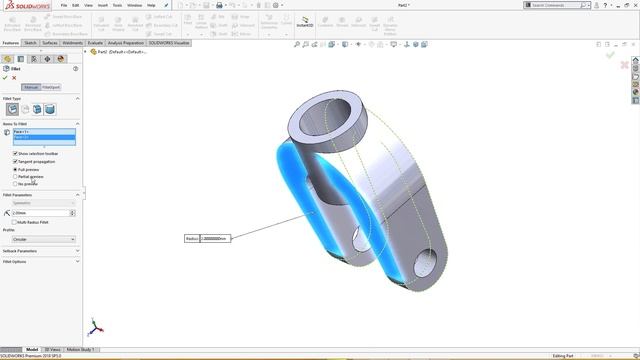
Task: Open the Edit menu
Action: coord(76,5)
